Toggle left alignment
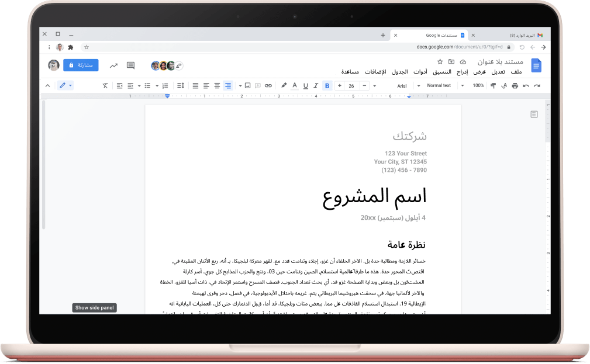Image resolution: width=590 pixels, height=364 pixels. [206, 86]
